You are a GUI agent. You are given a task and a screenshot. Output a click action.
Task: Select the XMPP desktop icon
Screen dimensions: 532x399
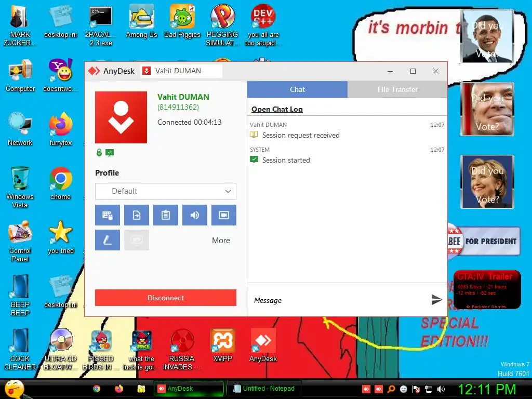tap(222, 345)
